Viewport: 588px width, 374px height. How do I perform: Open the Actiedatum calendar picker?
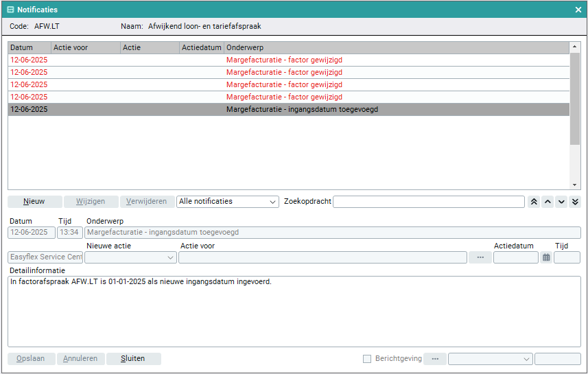[x=546, y=257]
